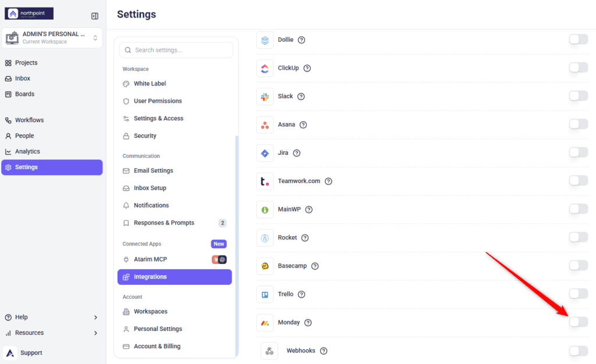The image size is (596, 364).
Task: Turn on the Rocket integration switch
Action: click(x=579, y=237)
